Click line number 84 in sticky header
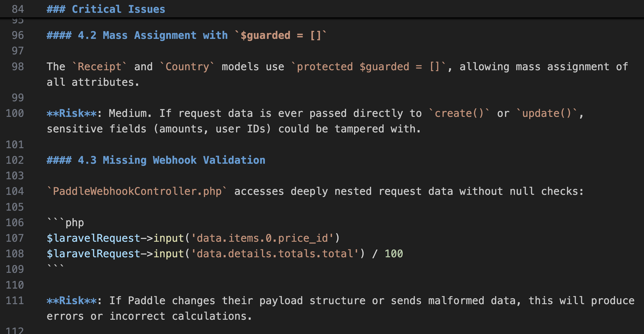Image resolution: width=644 pixels, height=334 pixels. tap(18, 9)
